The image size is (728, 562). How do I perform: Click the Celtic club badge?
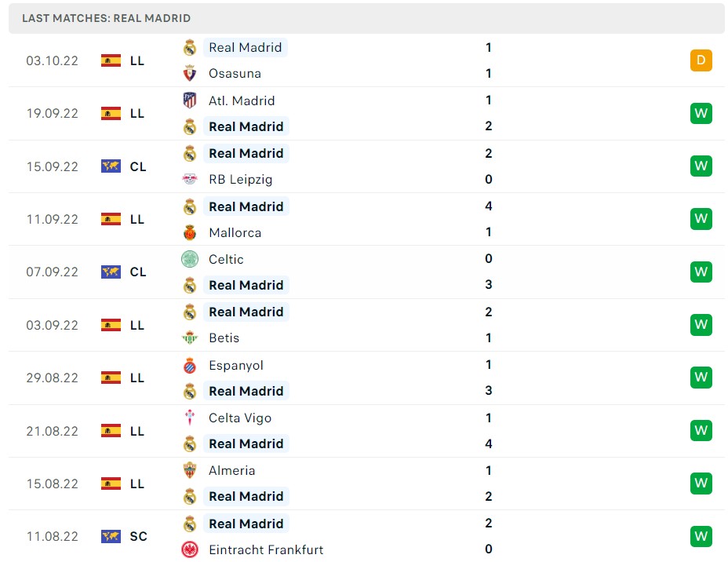point(189,259)
